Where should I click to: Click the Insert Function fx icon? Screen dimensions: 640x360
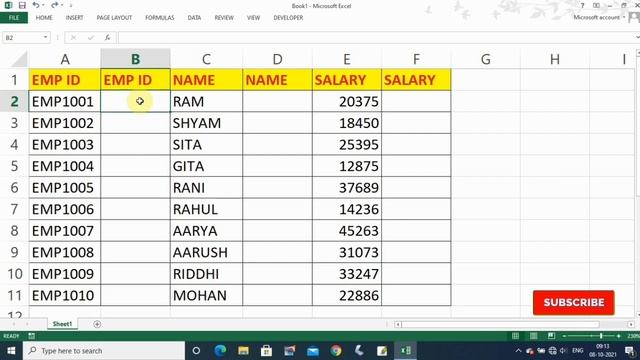click(107, 38)
